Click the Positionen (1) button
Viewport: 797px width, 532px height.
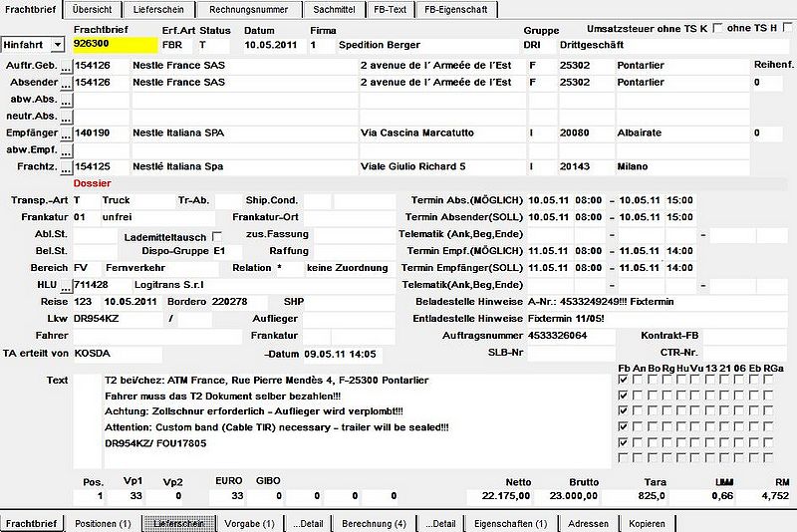(x=104, y=523)
